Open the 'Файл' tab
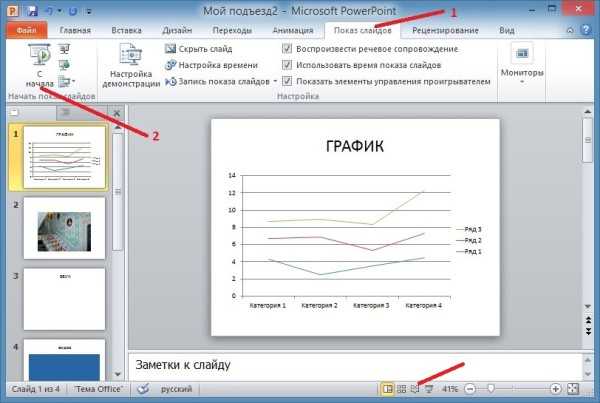The image size is (600, 403). (x=26, y=30)
